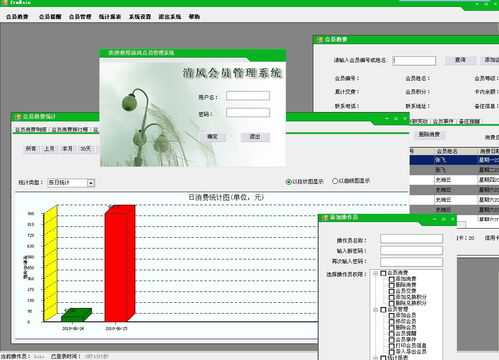
Task: Open the 统计报表 menu
Action: pos(110,17)
